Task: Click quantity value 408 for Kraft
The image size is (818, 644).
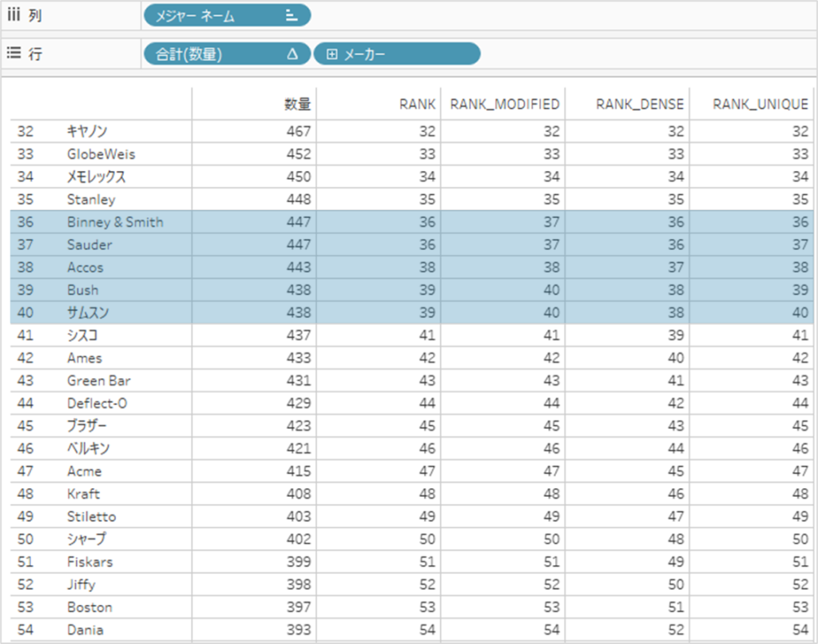Action: [x=299, y=494]
